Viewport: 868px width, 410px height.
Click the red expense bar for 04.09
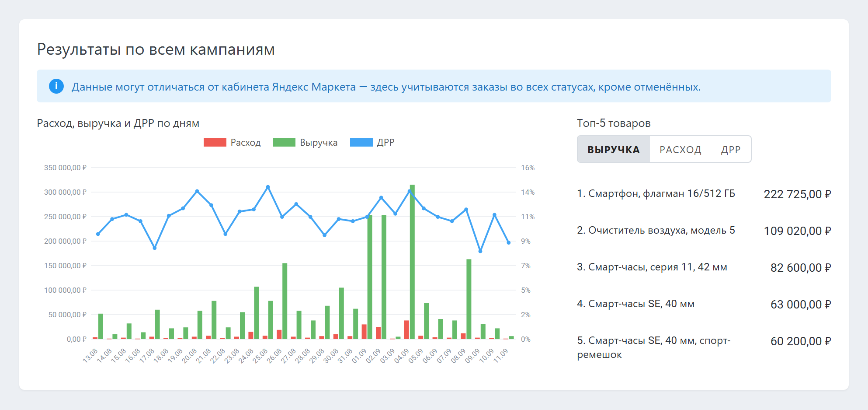click(406, 330)
